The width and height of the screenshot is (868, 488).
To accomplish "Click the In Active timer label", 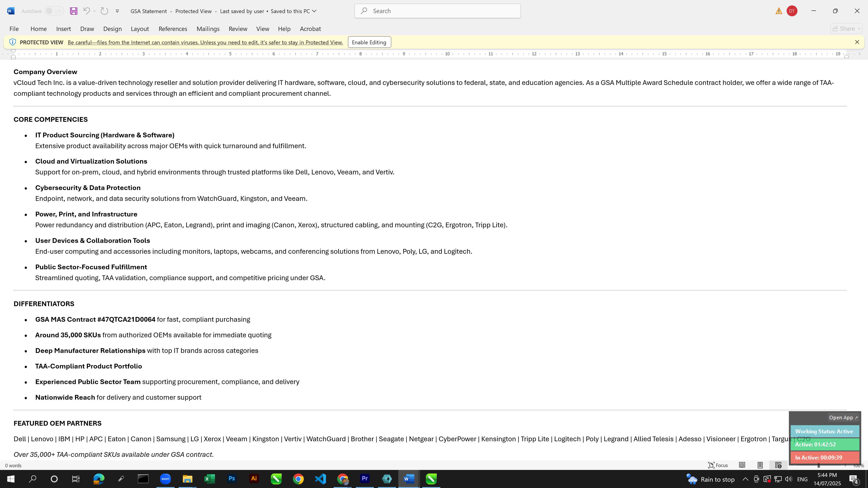I will pos(825,458).
